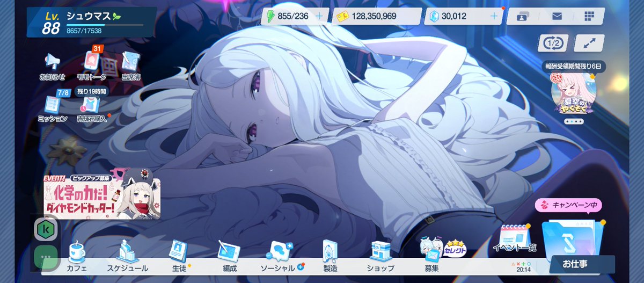Tap the 残り19時間 timer label

click(91, 91)
